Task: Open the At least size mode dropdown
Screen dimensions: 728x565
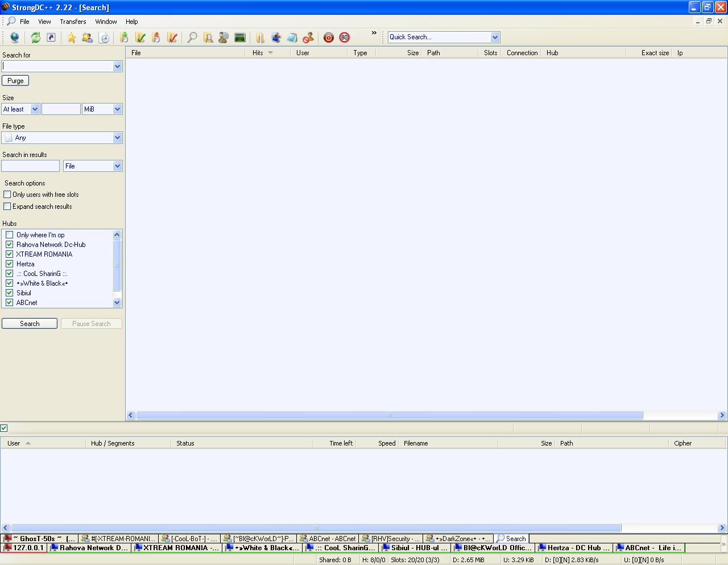Action: click(x=35, y=109)
